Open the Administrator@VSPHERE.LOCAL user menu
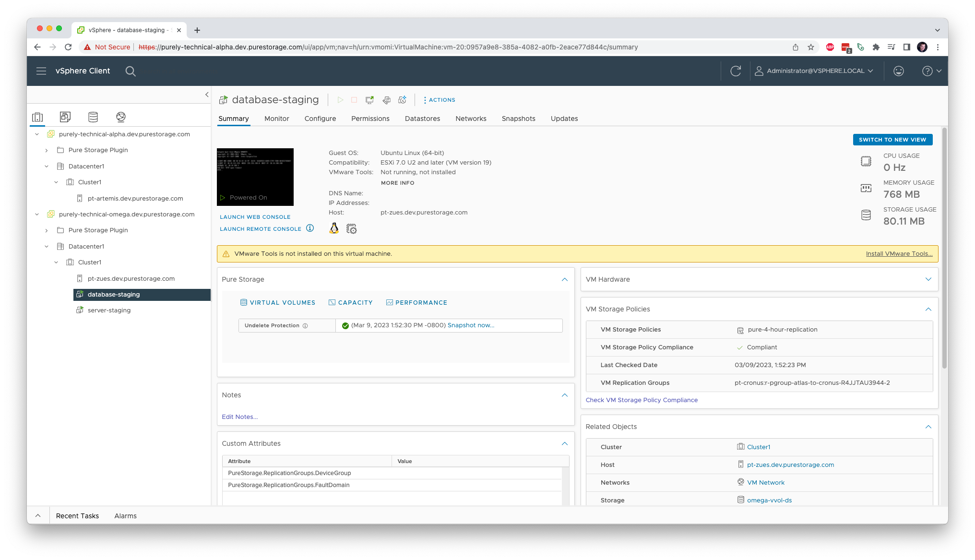This screenshot has width=975, height=560. point(814,71)
